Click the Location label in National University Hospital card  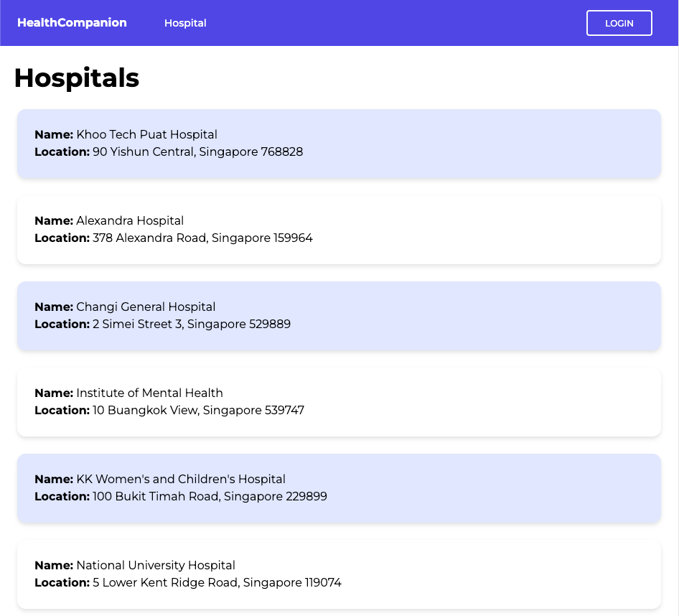(62, 583)
